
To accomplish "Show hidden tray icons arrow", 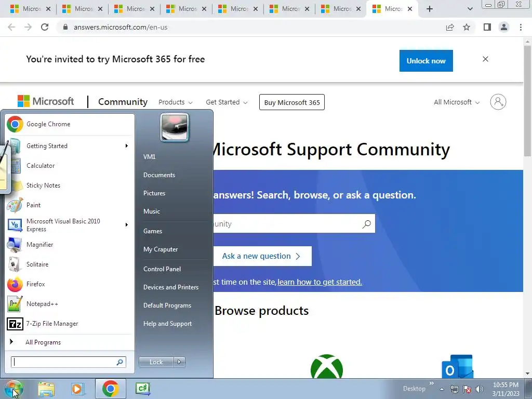I will point(442,389).
